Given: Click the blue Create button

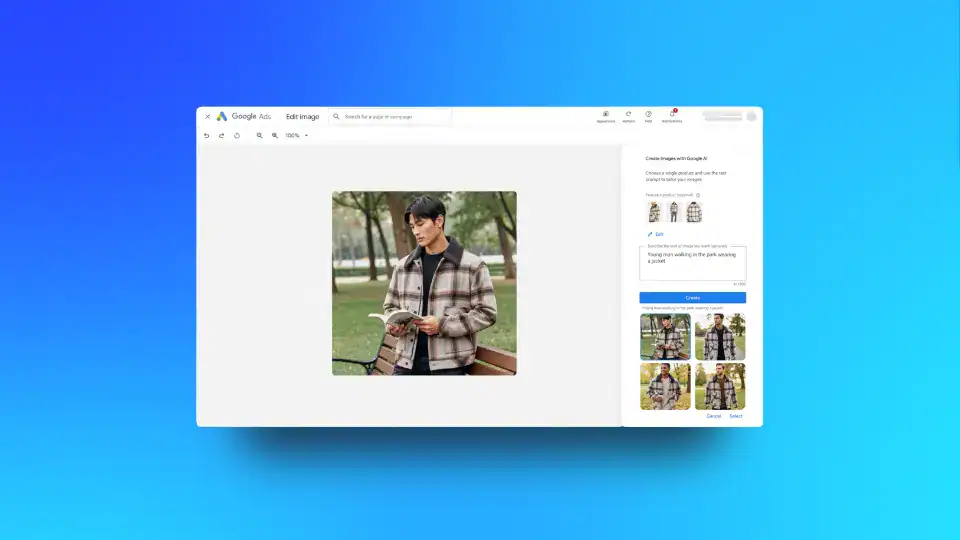Looking at the screenshot, I should click(692, 298).
